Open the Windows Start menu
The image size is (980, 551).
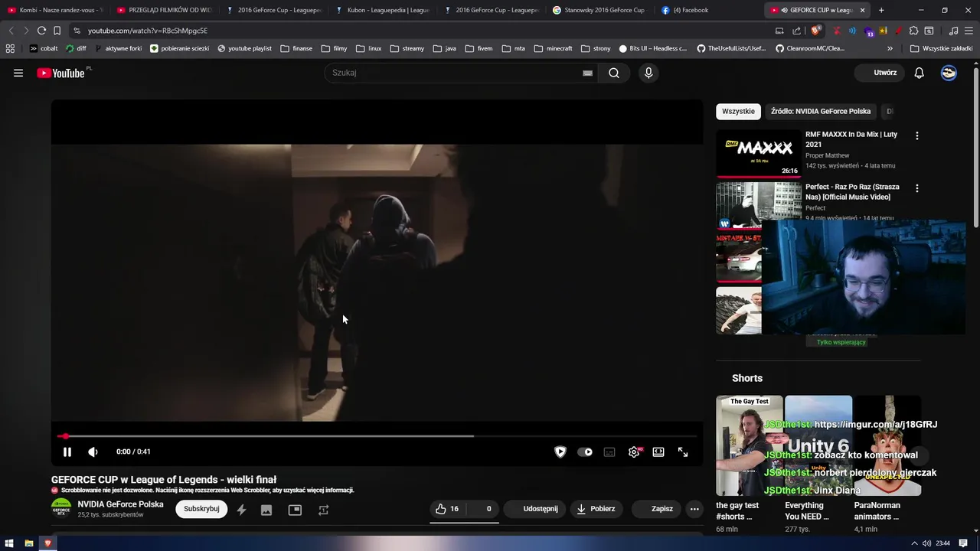[10, 543]
